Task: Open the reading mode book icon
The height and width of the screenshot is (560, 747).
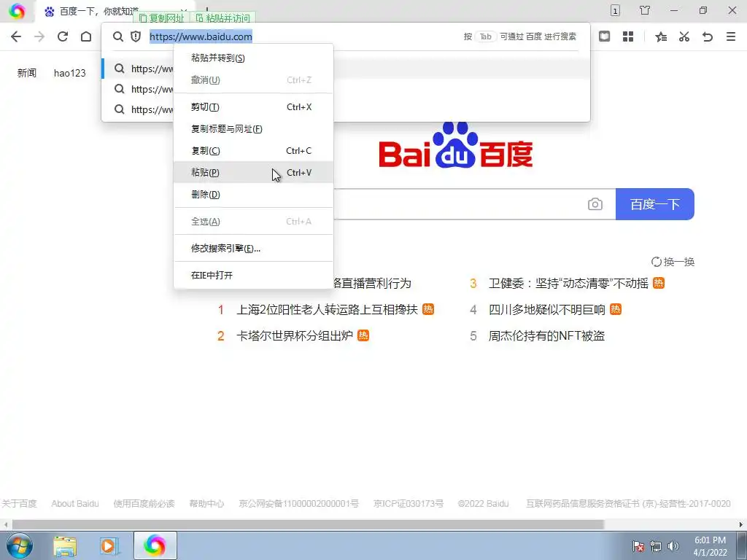Action: [x=604, y=36]
